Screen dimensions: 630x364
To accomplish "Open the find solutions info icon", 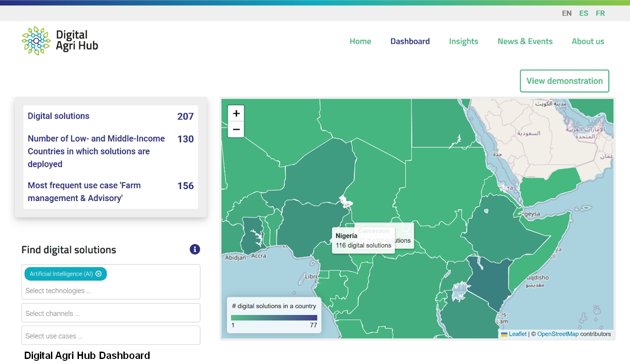I will pos(195,249).
